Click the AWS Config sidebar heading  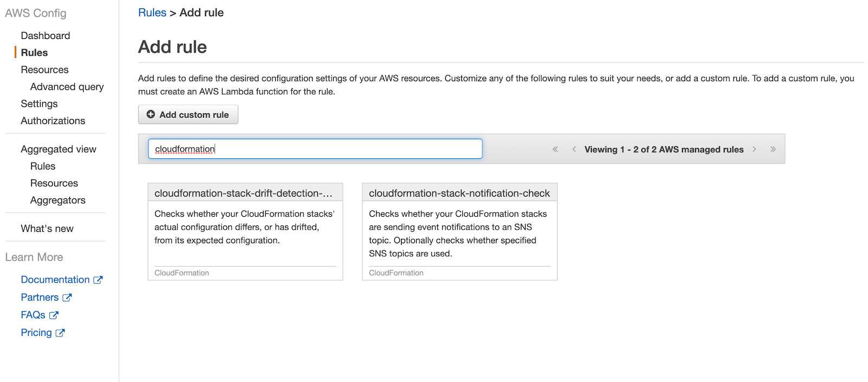tap(36, 13)
